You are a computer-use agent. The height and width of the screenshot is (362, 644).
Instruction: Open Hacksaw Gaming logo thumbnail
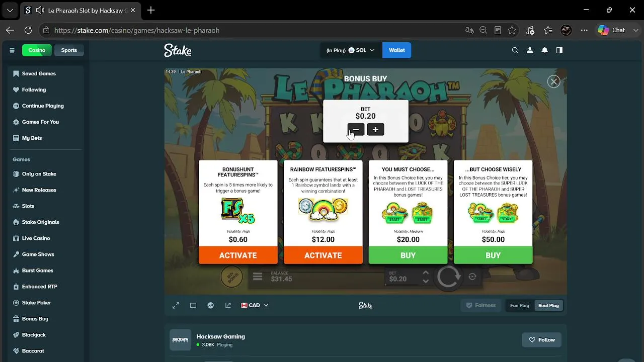pos(180,340)
